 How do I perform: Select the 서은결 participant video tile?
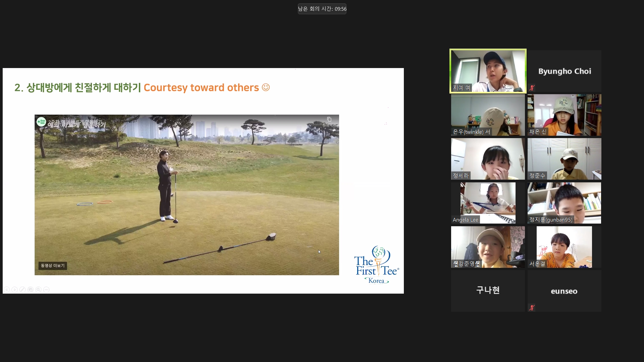click(564, 247)
